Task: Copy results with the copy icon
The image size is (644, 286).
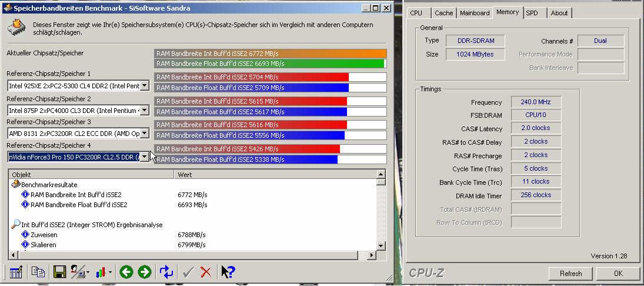Action: [38, 272]
